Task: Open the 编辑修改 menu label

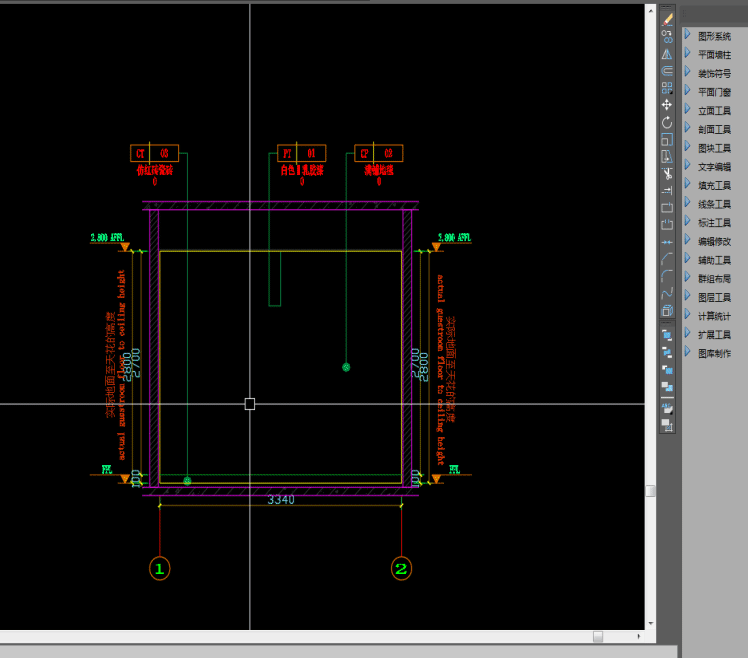Action: pyautogui.click(x=714, y=241)
